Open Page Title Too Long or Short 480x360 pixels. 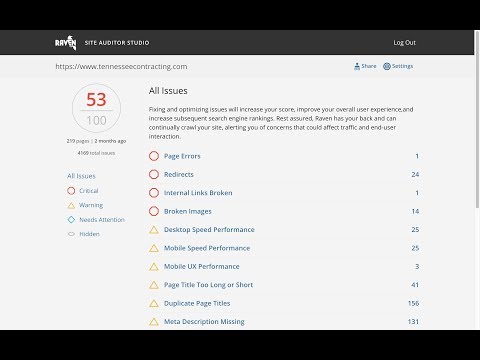point(208,285)
